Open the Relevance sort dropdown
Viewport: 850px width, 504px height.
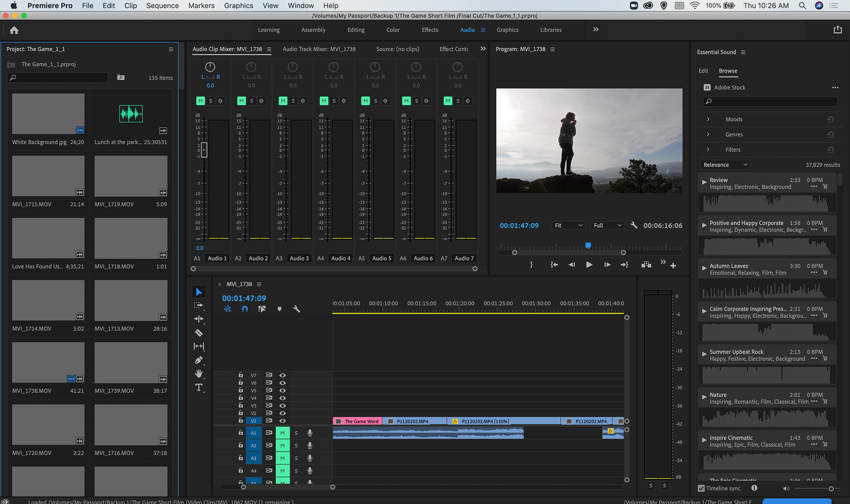coord(725,165)
